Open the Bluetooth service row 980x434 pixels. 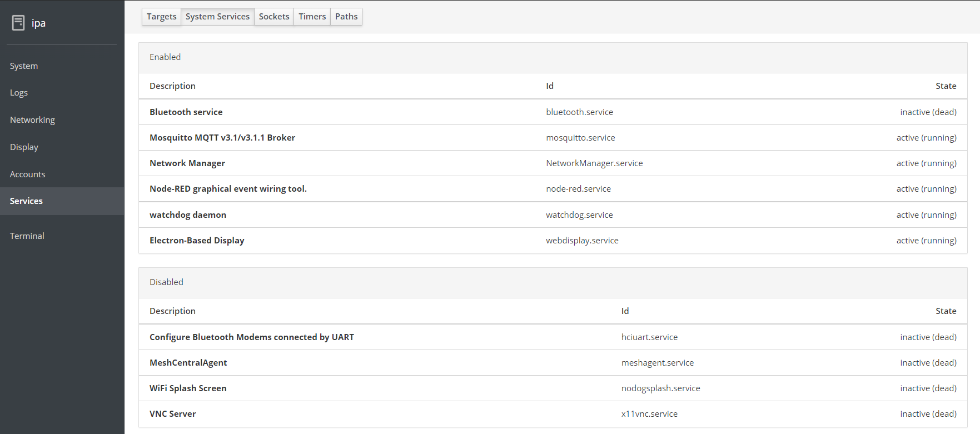point(186,112)
